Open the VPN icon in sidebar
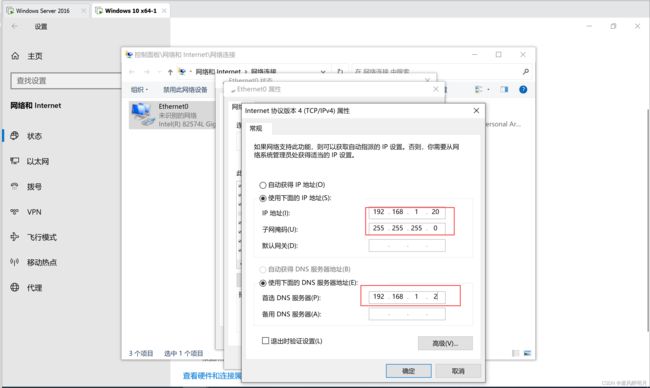The width and height of the screenshot is (650, 388). click(x=15, y=211)
